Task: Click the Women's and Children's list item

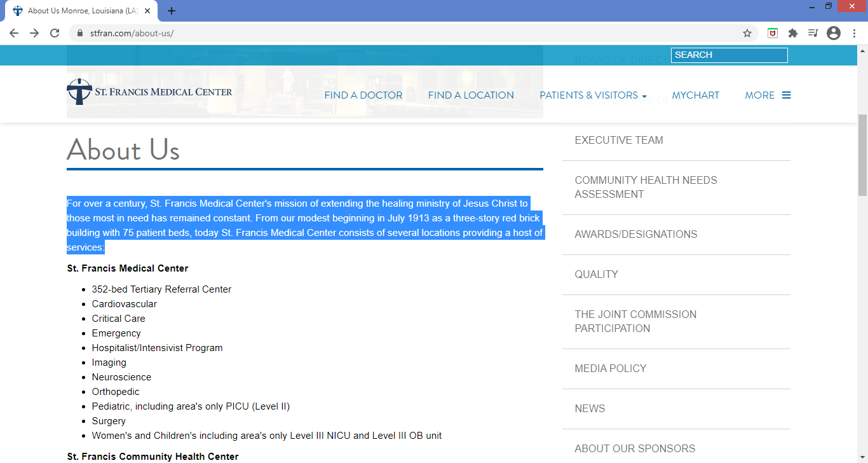Action: point(267,436)
